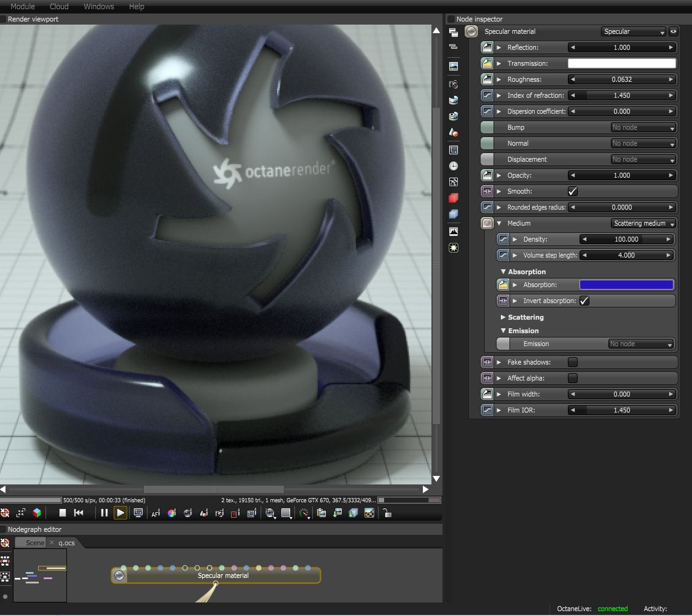
Task: Open the environment settings icon
Action: [454, 100]
